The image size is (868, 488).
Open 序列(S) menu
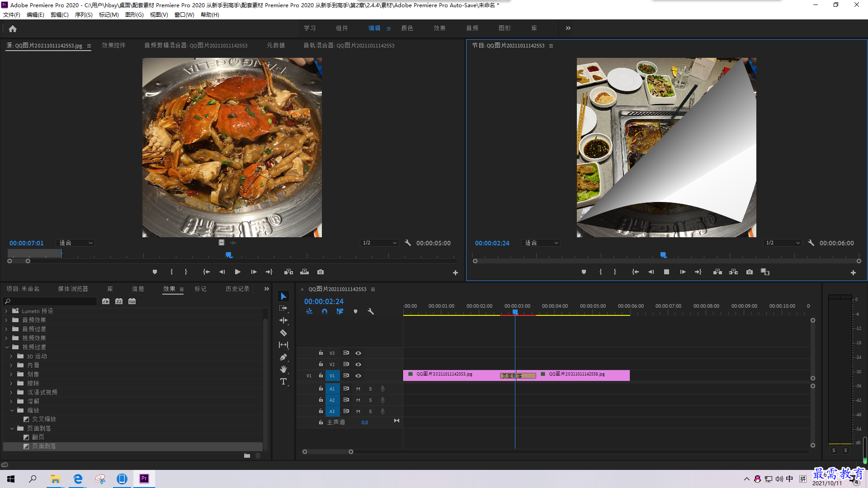[x=84, y=15]
